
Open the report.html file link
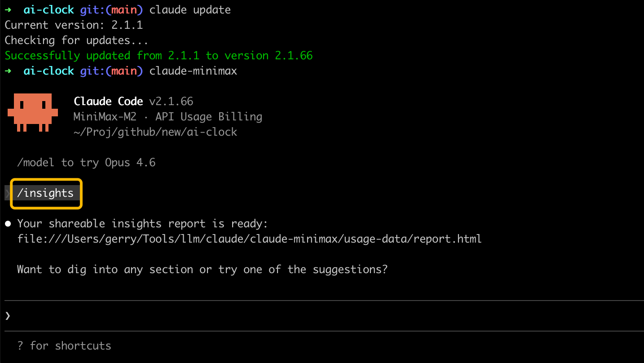point(249,239)
